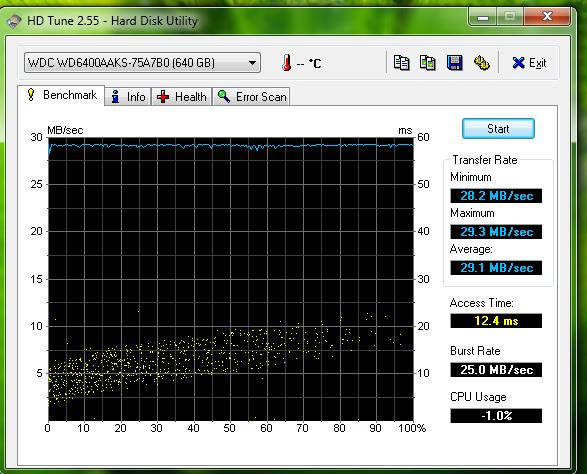Expand the drive selection dropdown arrow
The height and width of the screenshot is (474, 587).
click(x=253, y=63)
